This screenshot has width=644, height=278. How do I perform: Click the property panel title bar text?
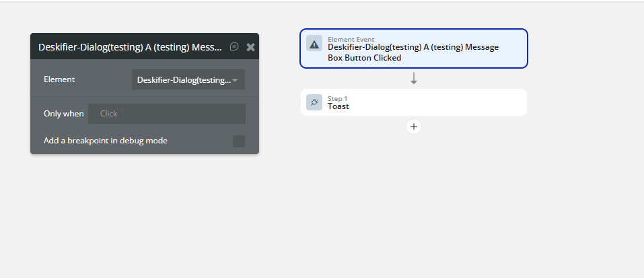pyautogui.click(x=130, y=47)
